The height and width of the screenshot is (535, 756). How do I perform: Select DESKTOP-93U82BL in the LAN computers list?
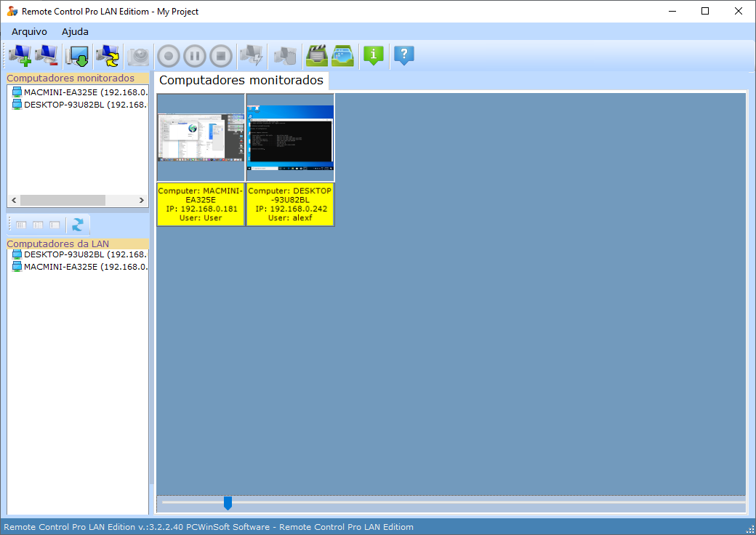pos(79,254)
